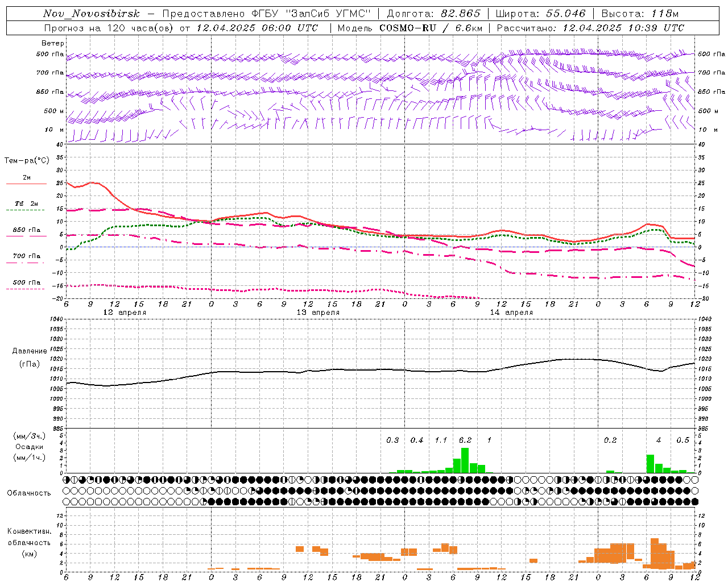Click the Осадки precipitation label
Viewport: 728px width, 582px height.
coord(30,447)
